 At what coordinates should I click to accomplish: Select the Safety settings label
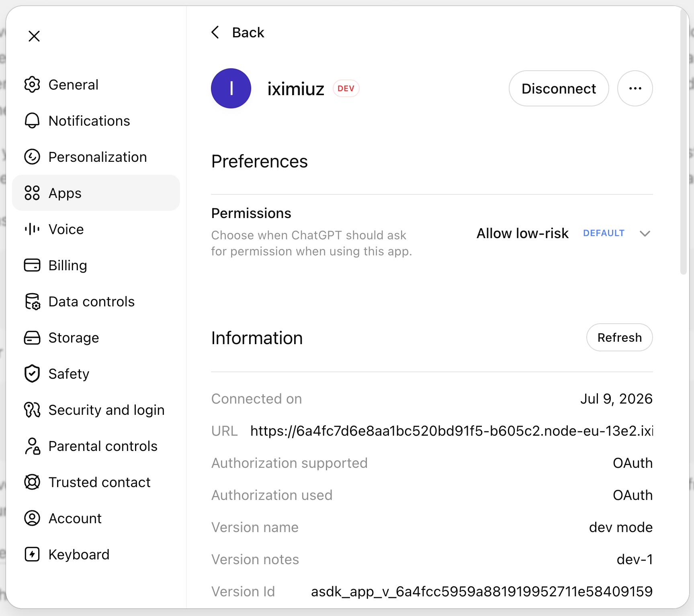pyautogui.click(x=69, y=374)
